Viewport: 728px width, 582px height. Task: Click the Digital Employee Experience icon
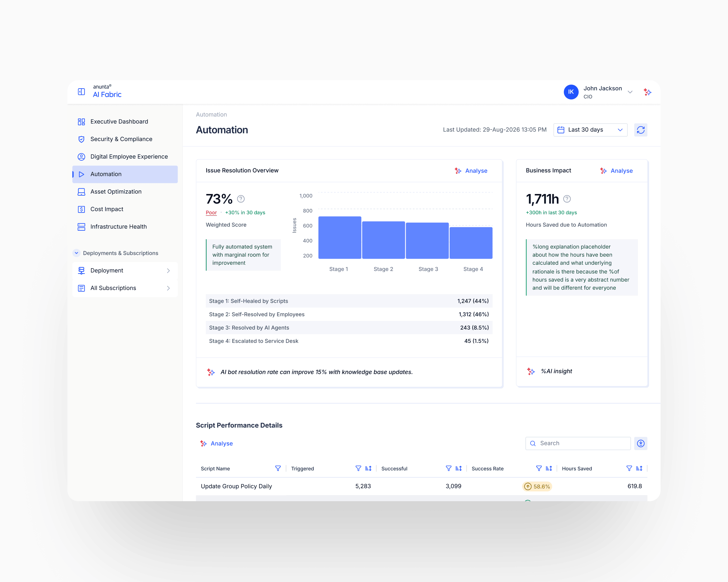81,157
